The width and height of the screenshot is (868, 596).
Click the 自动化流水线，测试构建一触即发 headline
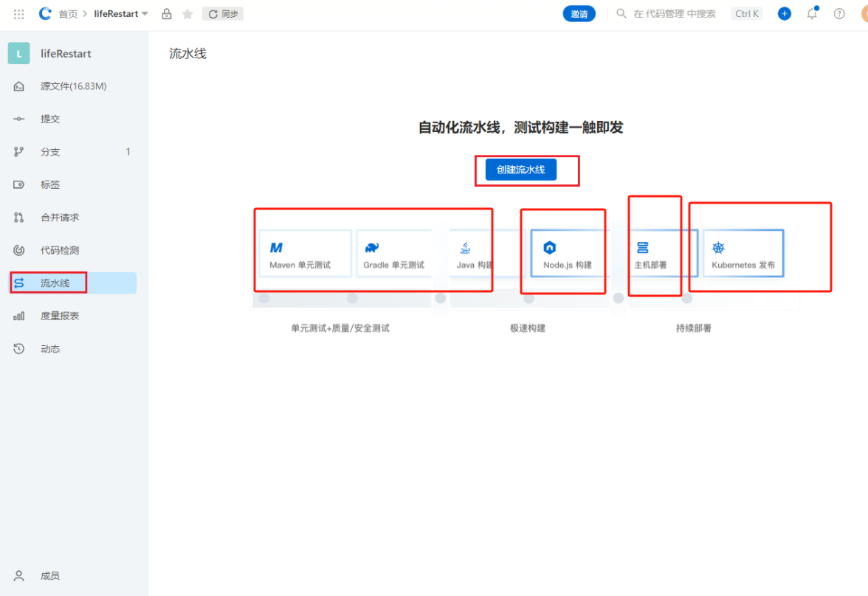(520, 128)
